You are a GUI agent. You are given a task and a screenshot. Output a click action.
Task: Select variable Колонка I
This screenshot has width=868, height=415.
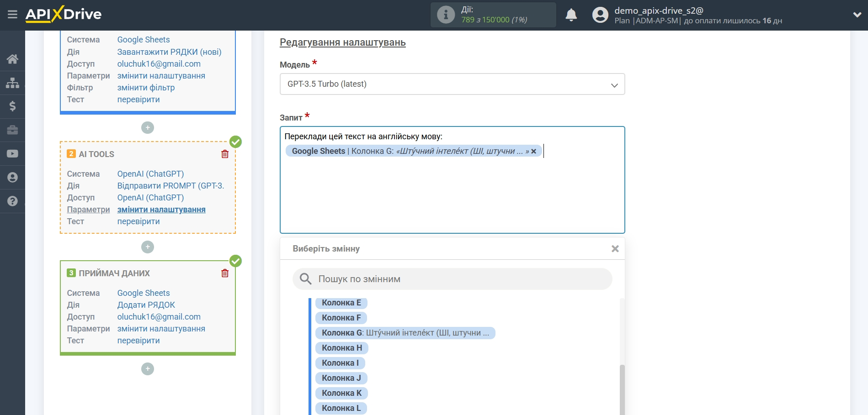coord(340,363)
